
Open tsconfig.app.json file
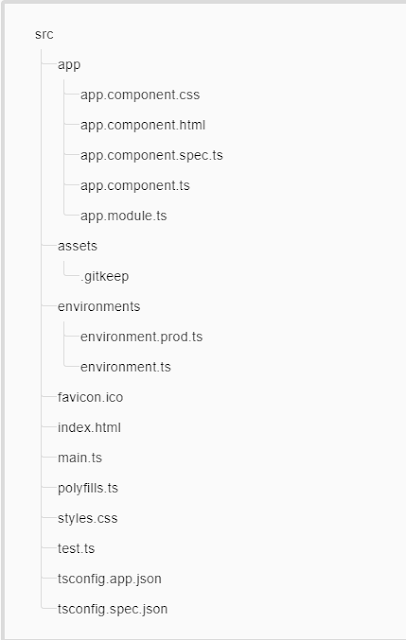pyautogui.click(x=109, y=579)
